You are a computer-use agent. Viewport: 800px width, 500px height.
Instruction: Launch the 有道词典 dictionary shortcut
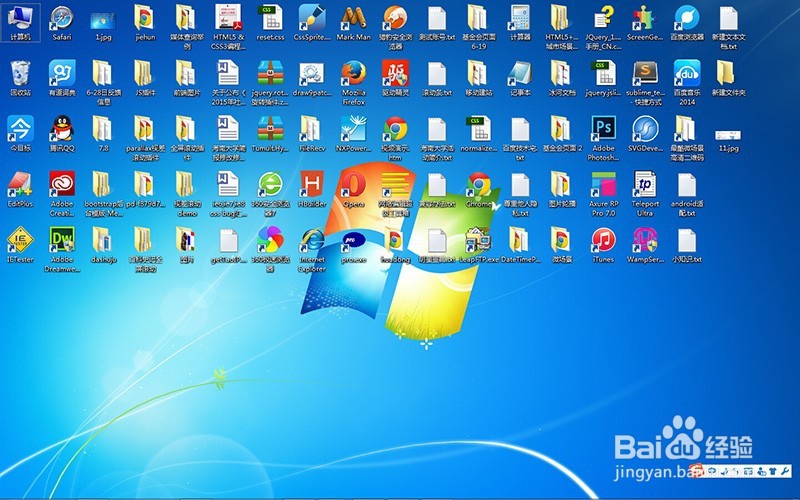[62, 79]
